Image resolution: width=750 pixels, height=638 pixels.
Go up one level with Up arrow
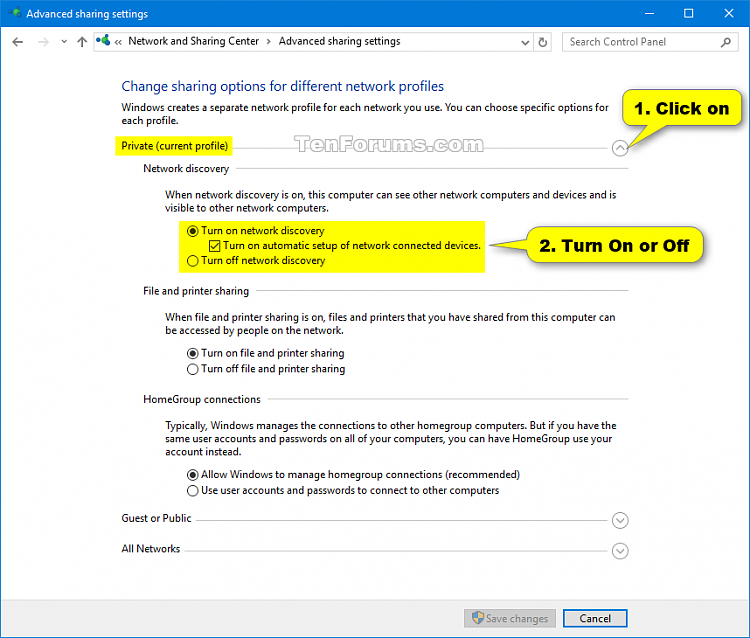click(82, 42)
